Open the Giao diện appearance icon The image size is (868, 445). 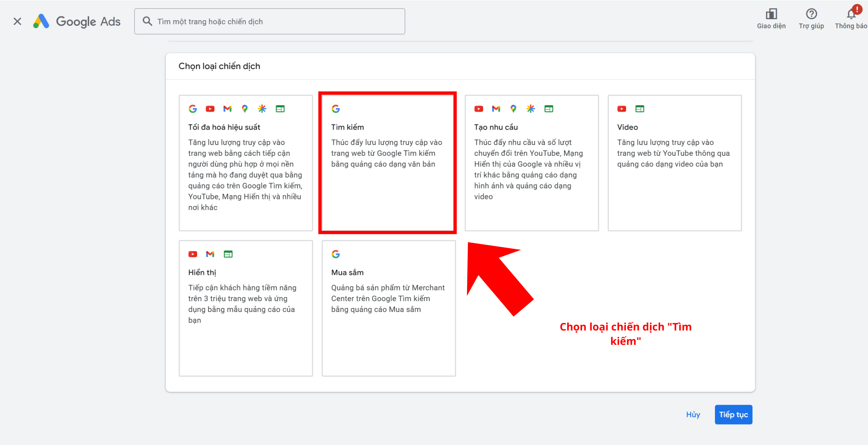tap(771, 14)
